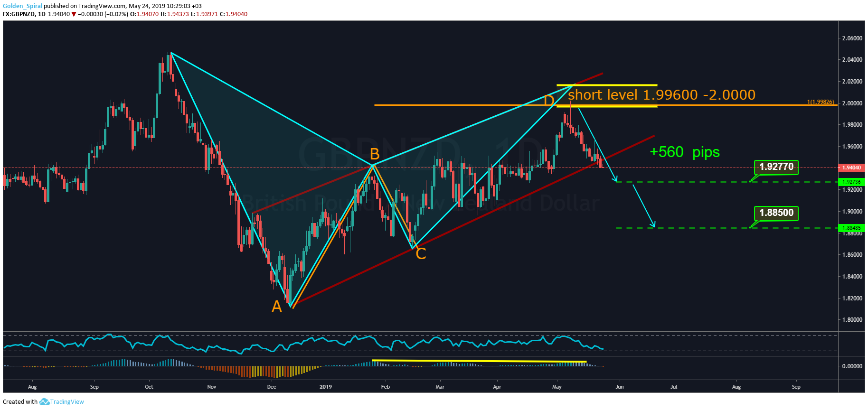Click the short level 1.99600 -2.0000 text

661,95
